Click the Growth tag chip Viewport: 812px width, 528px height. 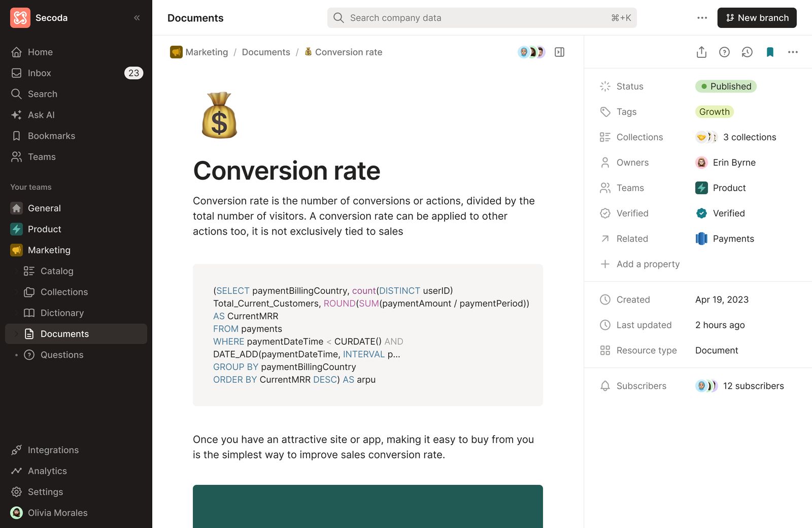714,112
